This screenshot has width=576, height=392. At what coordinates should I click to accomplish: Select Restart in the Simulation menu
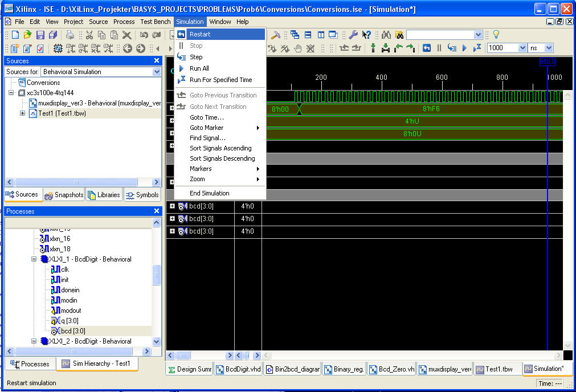tap(220, 34)
